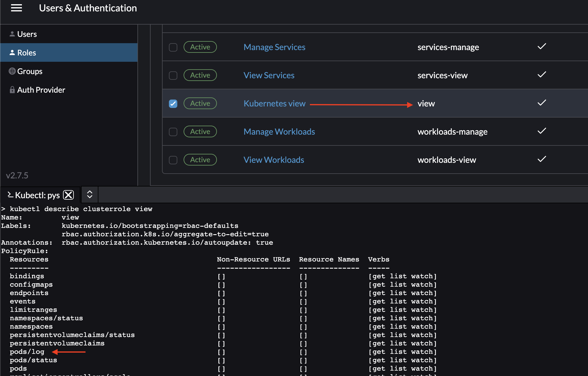
Task: Click the Auth Provider lock icon
Action: 12,90
